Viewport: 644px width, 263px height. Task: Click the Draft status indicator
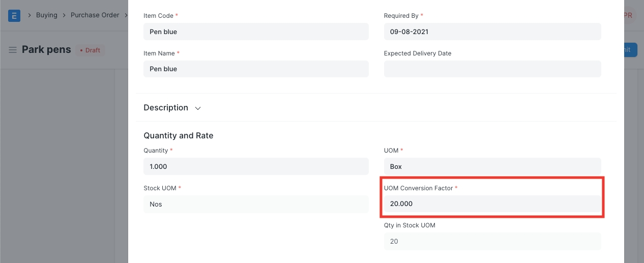[90, 50]
